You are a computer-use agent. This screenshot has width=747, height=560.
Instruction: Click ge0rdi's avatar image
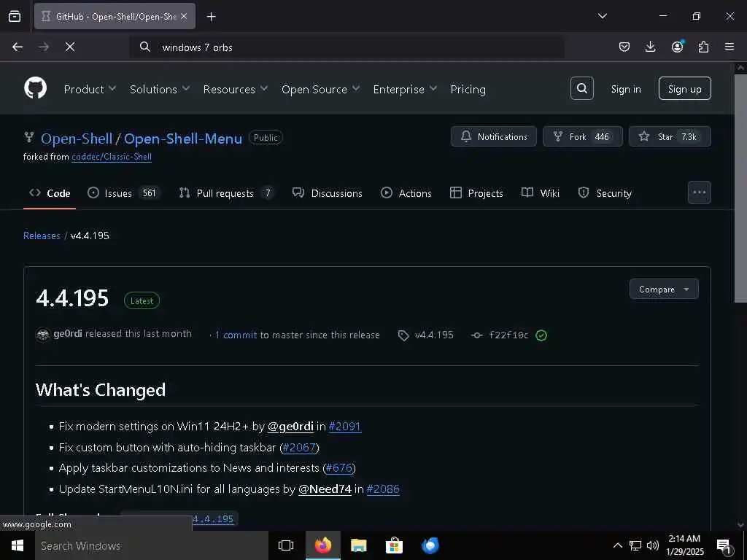[43, 334]
